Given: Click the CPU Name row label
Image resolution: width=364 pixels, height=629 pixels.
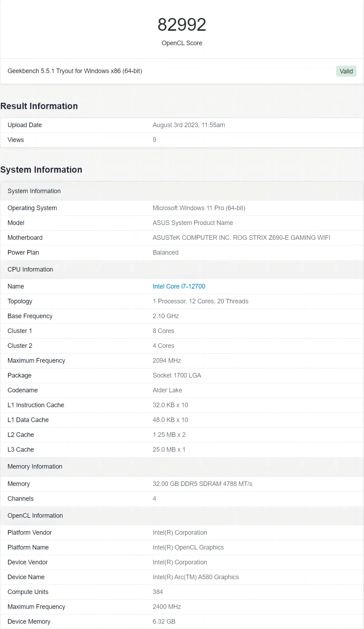Looking at the screenshot, I should 16,286.
